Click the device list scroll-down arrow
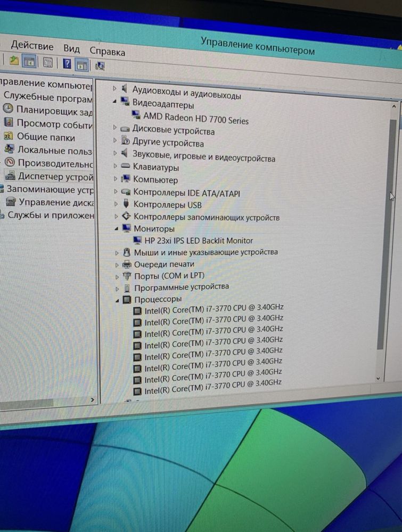Image resolution: width=402 pixels, height=532 pixels. point(378,378)
